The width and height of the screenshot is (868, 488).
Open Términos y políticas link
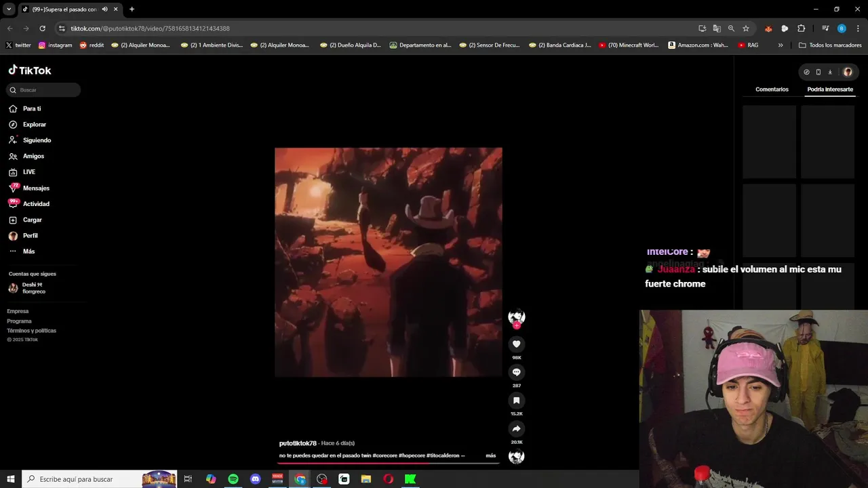[x=31, y=331]
